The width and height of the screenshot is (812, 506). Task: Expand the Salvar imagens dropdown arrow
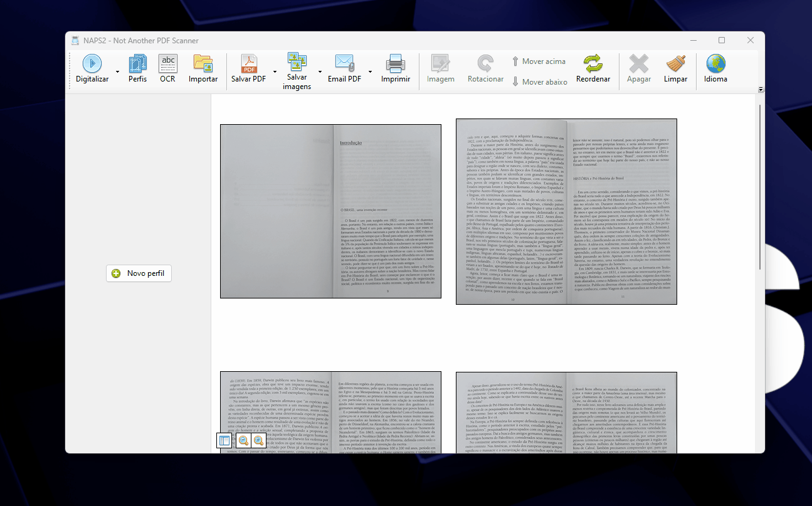(x=320, y=71)
